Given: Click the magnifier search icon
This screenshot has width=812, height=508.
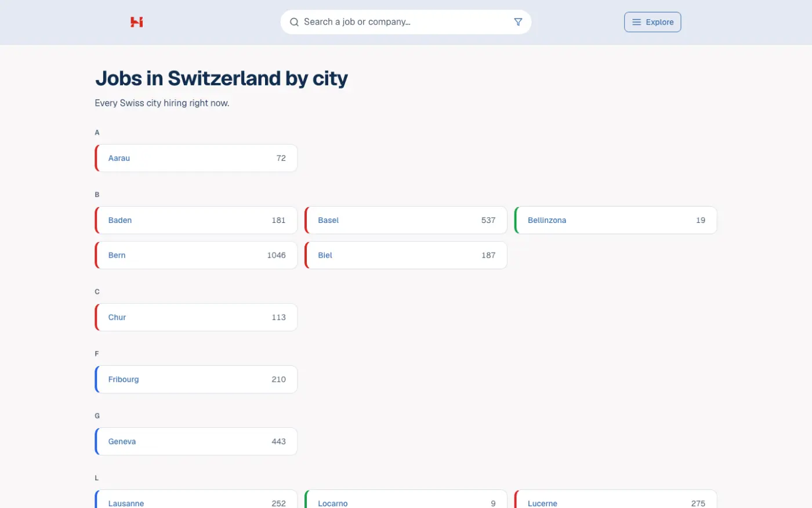Looking at the screenshot, I should [x=294, y=22].
